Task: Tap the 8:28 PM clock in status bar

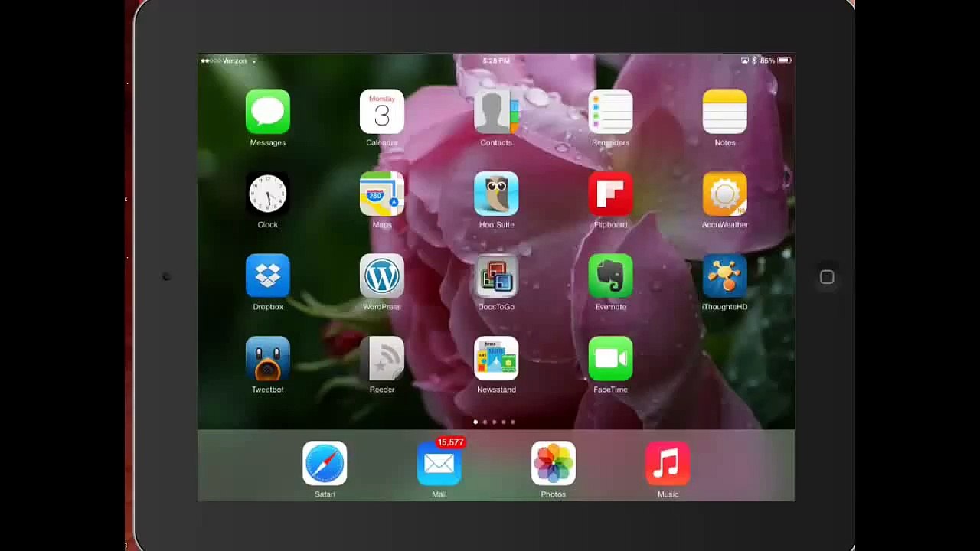Action: coord(496,60)
